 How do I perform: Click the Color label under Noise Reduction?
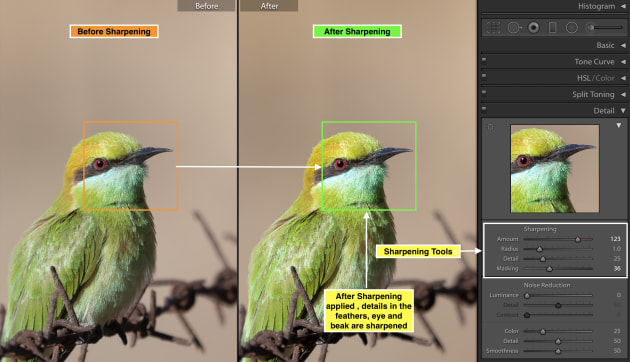tap(511, 331)
